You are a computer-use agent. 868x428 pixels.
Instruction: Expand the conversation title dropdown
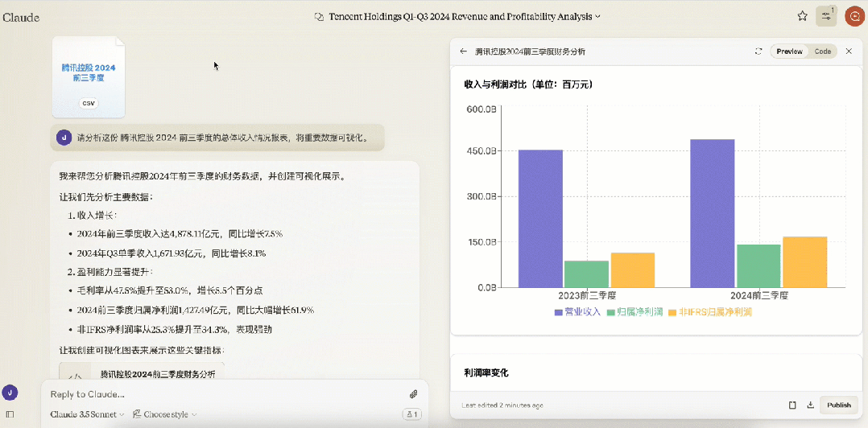click(597, 17)
